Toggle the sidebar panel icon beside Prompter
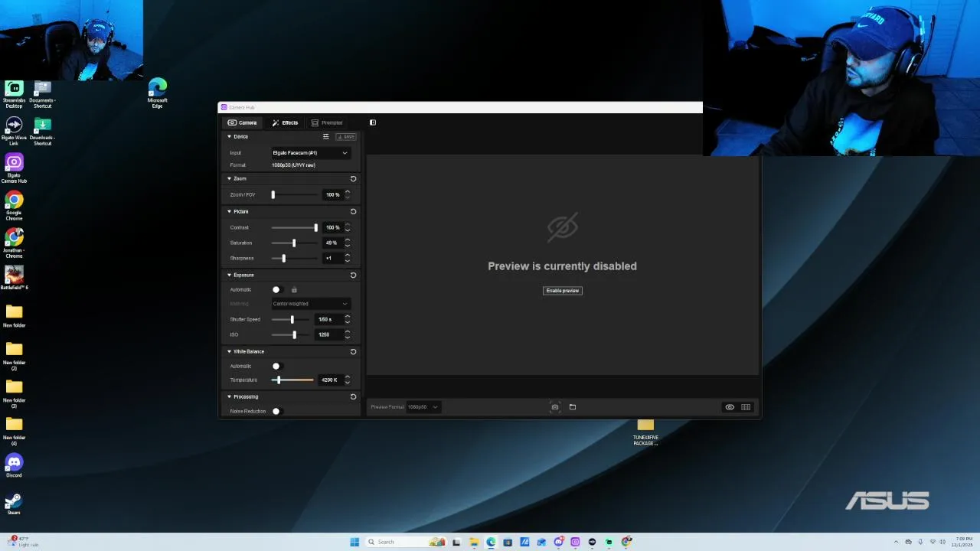980x551 pixels. pyautogui.click(x=373, y=122)
